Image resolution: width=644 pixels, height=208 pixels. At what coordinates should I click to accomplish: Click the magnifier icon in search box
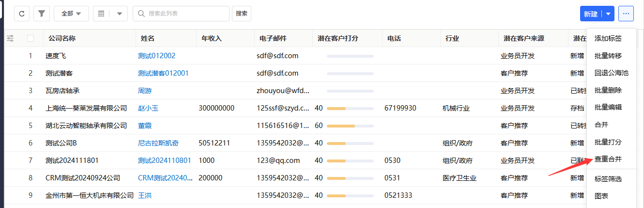[x=141, y=14]
